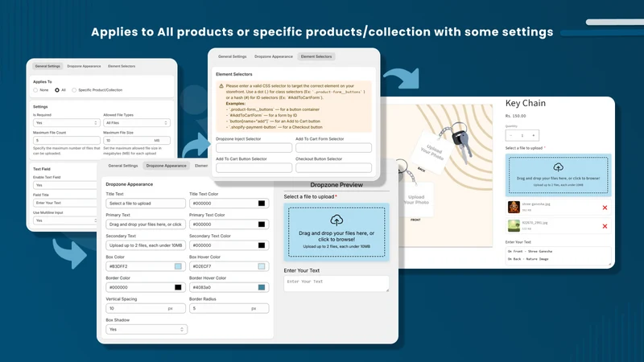The image size is (644, 362).
Task: Click the shree-ganesha.jpg file thumbnail
Action: (514, 207)
